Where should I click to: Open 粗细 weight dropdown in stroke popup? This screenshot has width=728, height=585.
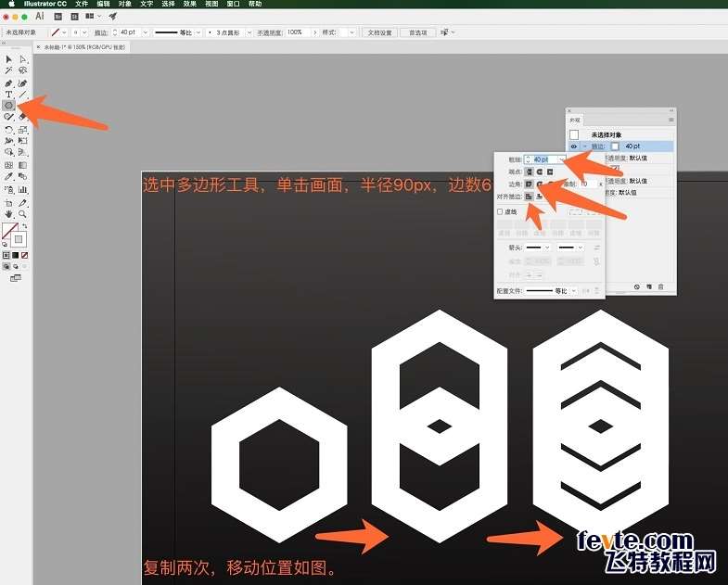point(561,159)
